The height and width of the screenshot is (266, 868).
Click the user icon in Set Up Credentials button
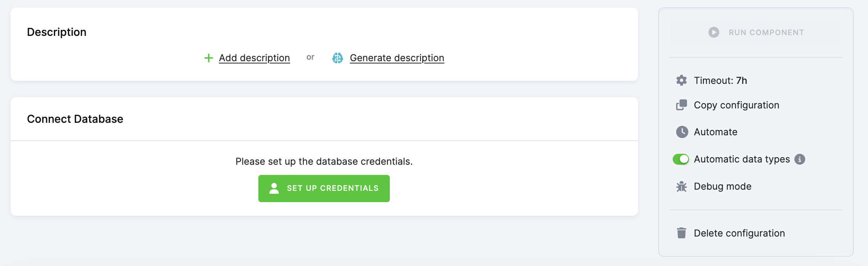click(x=274, y=188)
